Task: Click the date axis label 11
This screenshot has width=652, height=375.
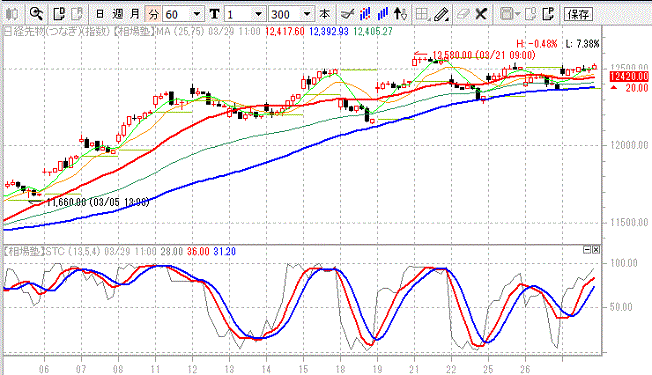Action: [x=155, y=369]
